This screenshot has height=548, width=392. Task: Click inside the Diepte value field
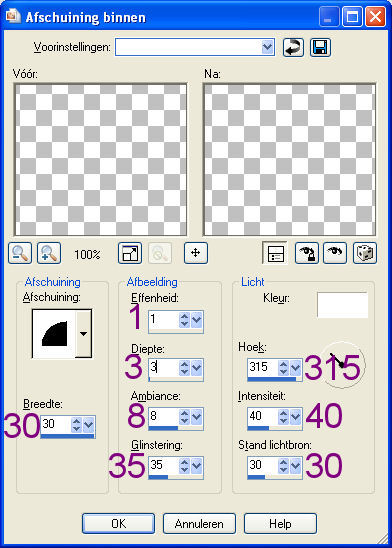pos(164,367)
